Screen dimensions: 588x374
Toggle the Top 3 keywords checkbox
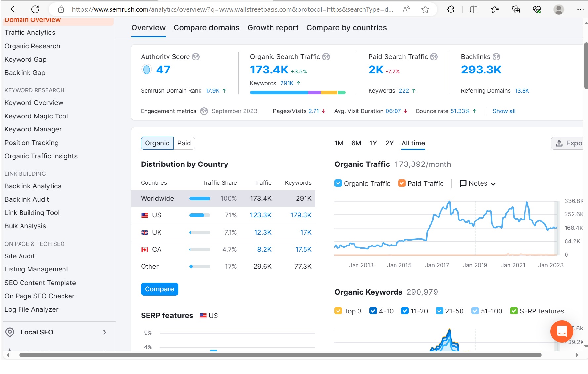(338, 311)
